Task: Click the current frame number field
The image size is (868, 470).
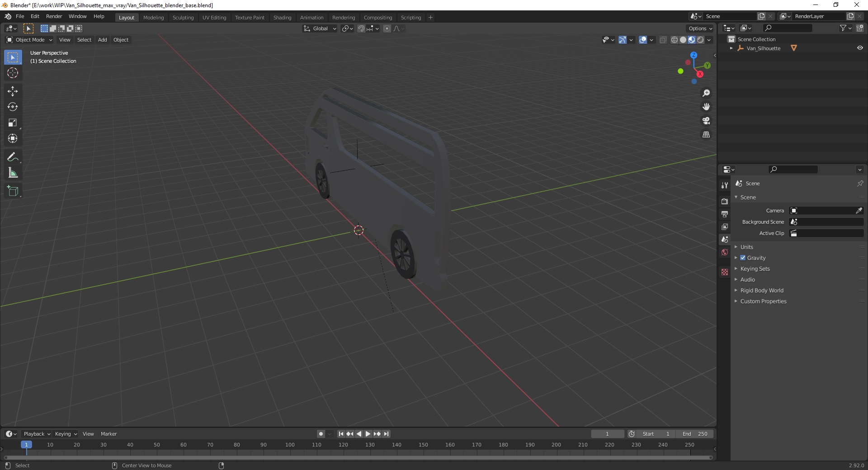Action: pos(607,434)
